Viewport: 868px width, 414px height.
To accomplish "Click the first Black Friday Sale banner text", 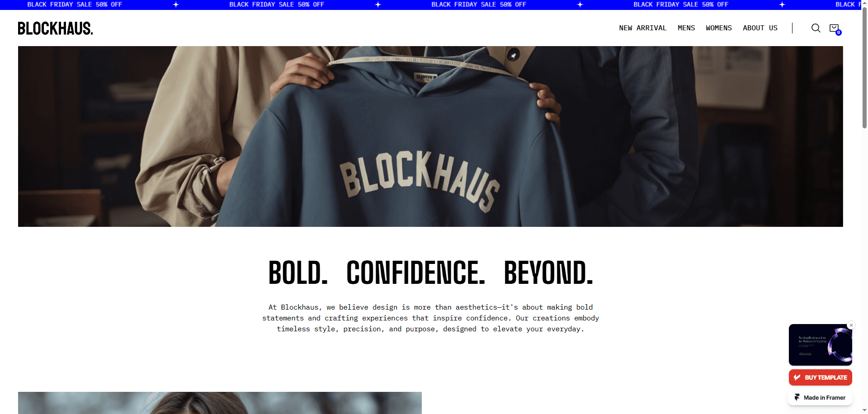I will click(75, 5).
